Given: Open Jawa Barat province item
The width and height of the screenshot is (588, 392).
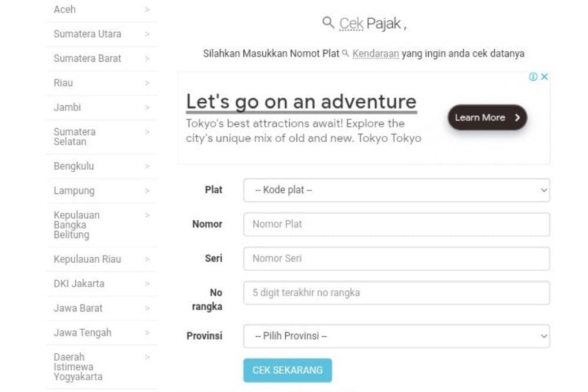Looking at the screenshot, I should (x=78, y=308).
